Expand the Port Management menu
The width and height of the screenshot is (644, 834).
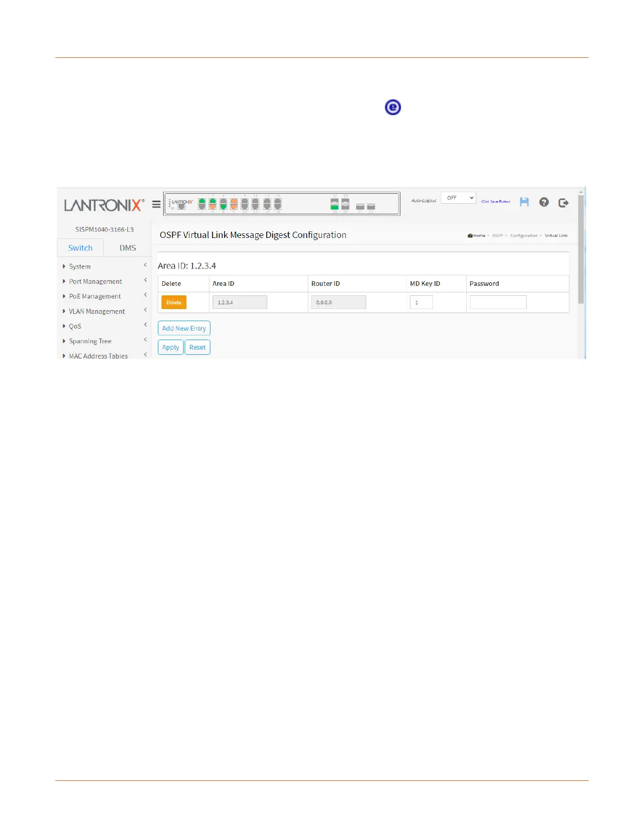click(104, 282)
